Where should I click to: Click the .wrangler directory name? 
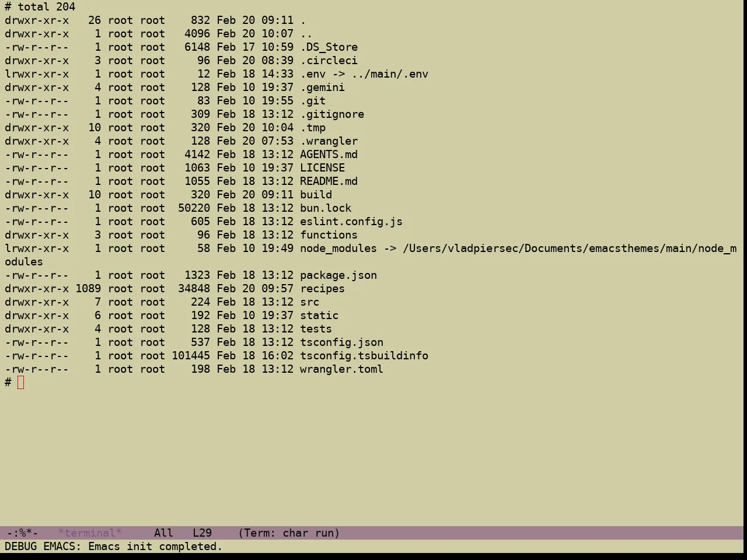tap(329, 141)
